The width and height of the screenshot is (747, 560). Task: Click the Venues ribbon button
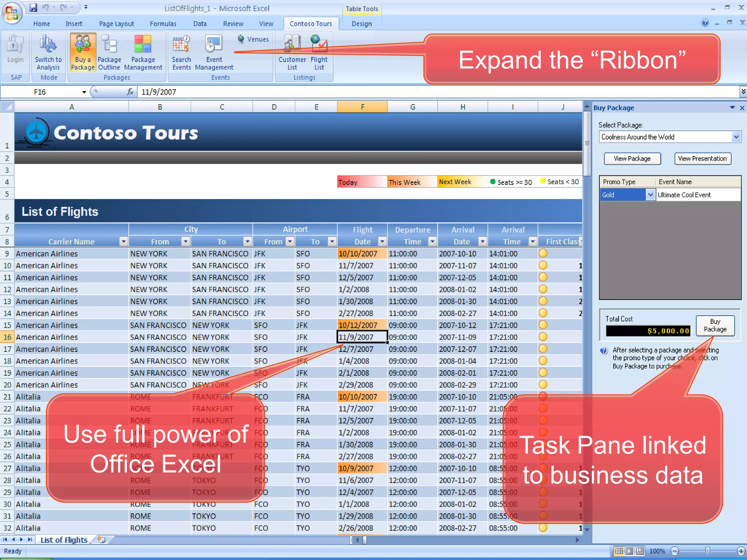tap(253, 39)
